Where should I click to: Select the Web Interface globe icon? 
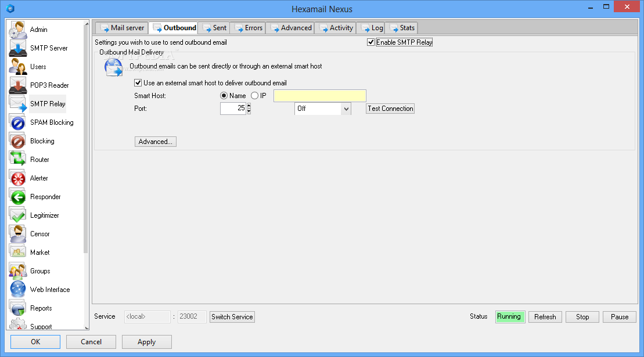(x=17, y=289)
